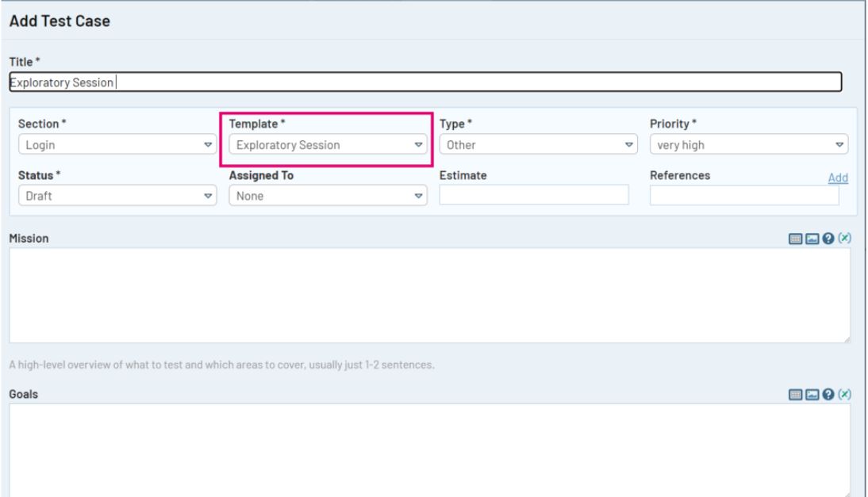Click inside the Mission text area
The height and width of the screenshot is (497, 868).
(x=428, y=295)
